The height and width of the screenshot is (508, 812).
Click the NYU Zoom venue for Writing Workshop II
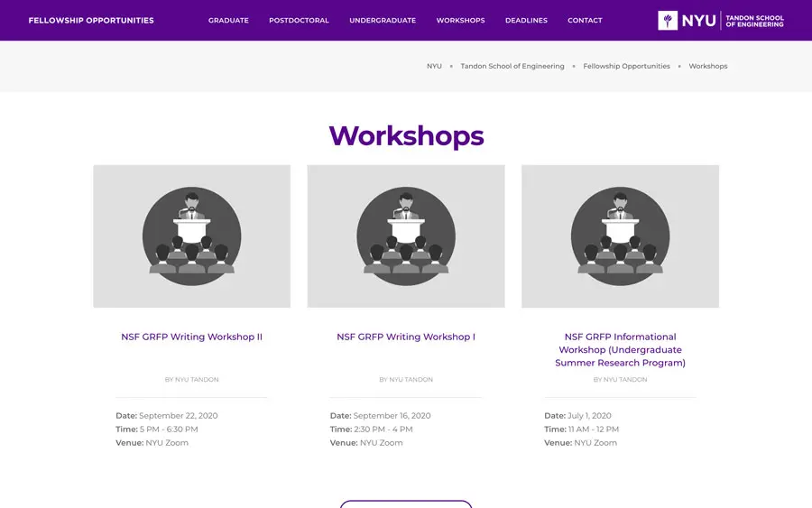(167, 443)
